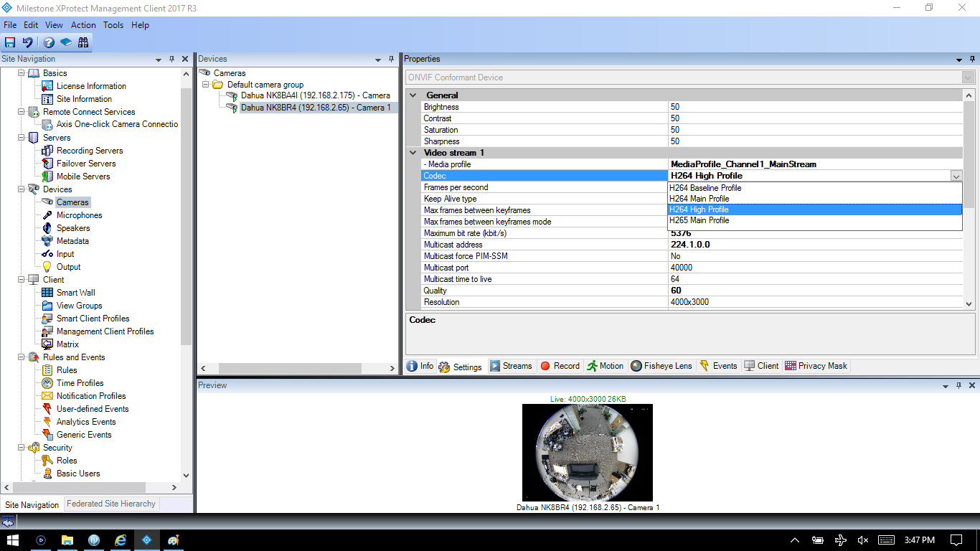Image resolution: width=980 pixels, height=551 pixels.
Task: Click the blue book toolbar icon
Action: 66,42
